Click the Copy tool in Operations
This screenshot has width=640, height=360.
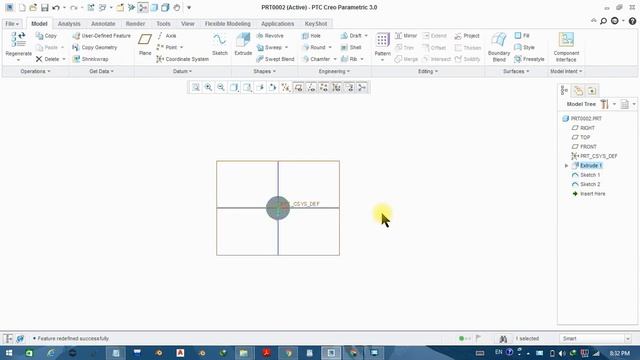[46, 36]
